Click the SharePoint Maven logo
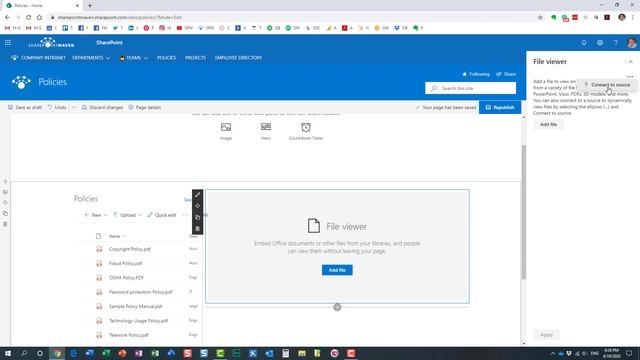 click(51, 42)
